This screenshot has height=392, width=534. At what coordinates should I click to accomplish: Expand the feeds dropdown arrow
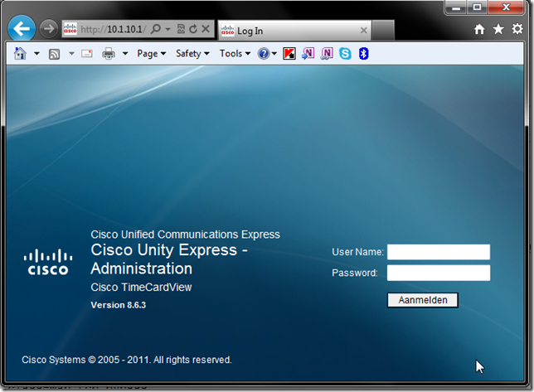coord(71,53)
